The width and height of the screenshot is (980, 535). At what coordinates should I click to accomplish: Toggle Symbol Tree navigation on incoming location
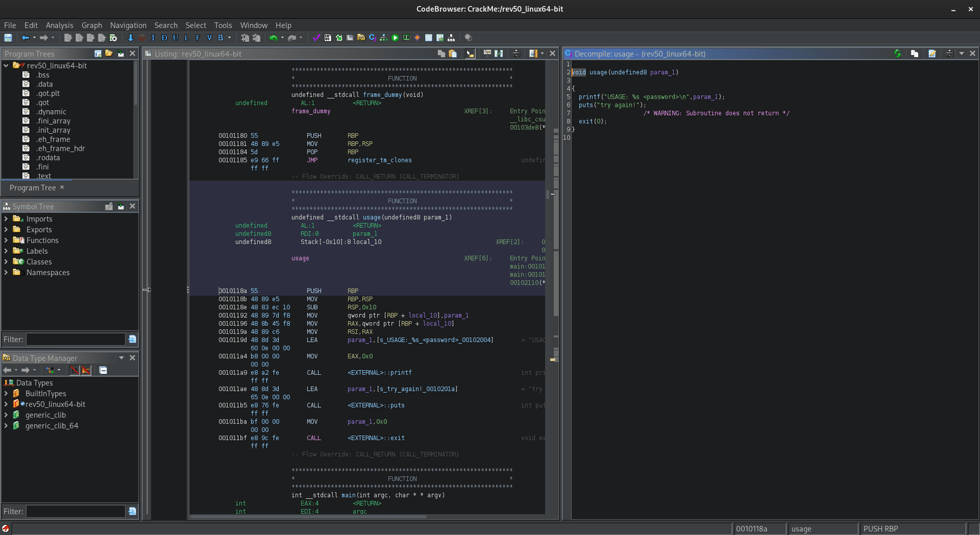click(121, 207)
